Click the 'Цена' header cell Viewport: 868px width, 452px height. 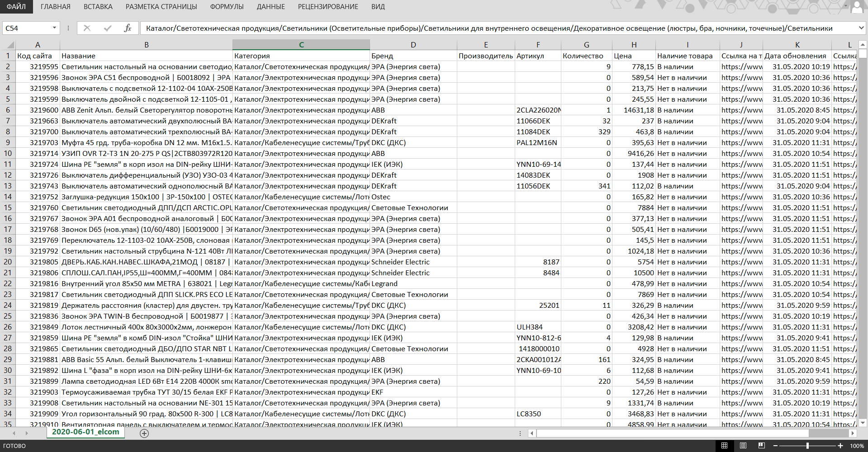634,56
